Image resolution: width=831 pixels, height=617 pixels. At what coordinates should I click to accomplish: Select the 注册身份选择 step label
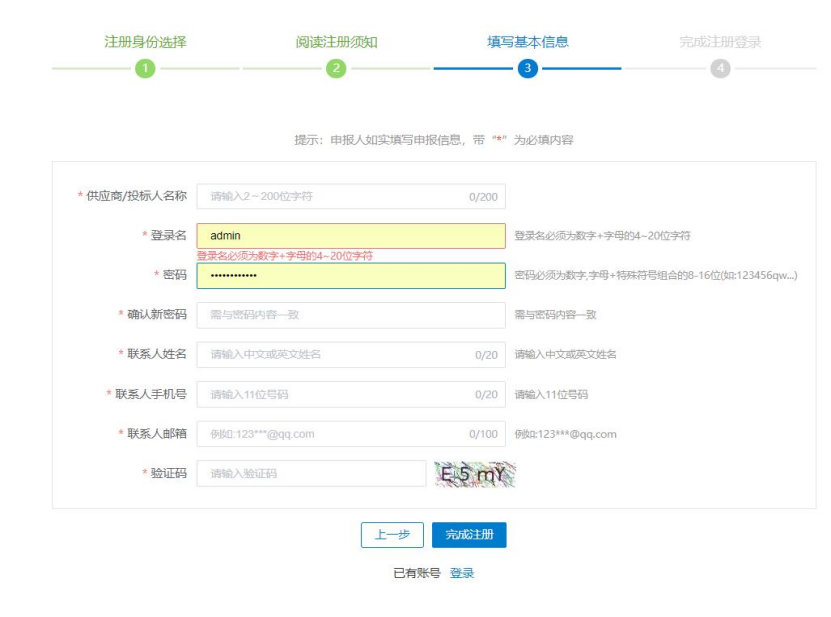pyautogui.click(x=145, y=42)
